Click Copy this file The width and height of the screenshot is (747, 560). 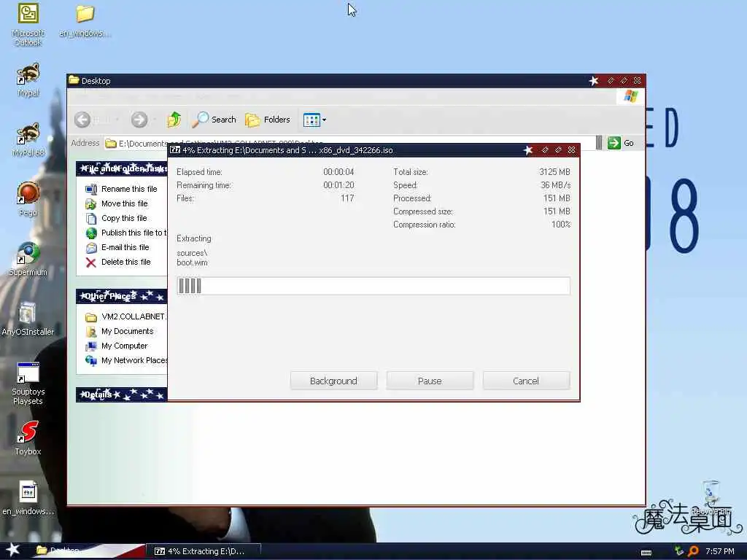116,218
